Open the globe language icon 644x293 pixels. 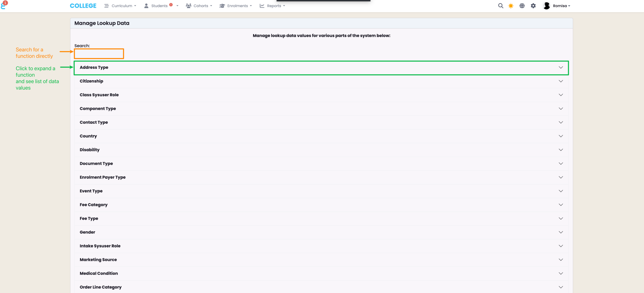point(522,6)
